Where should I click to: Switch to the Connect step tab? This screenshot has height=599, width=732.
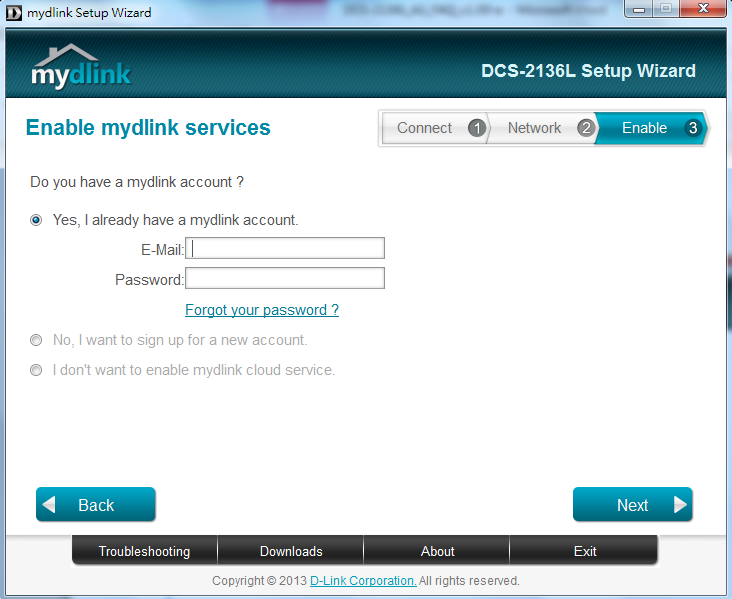(x=425, y=128)
